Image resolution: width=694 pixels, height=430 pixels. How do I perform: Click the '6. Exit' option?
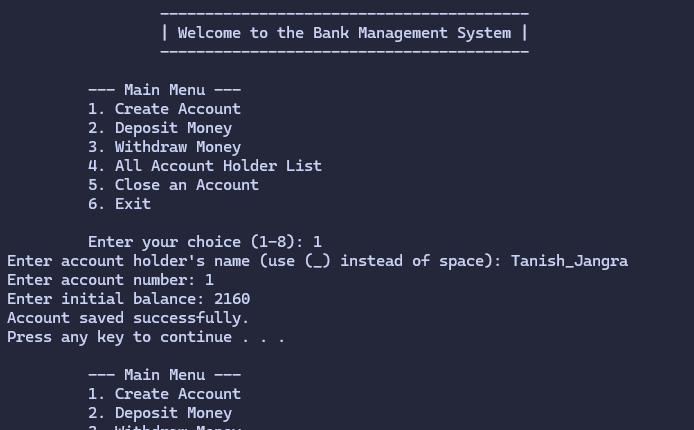click(x=120, y=204)
